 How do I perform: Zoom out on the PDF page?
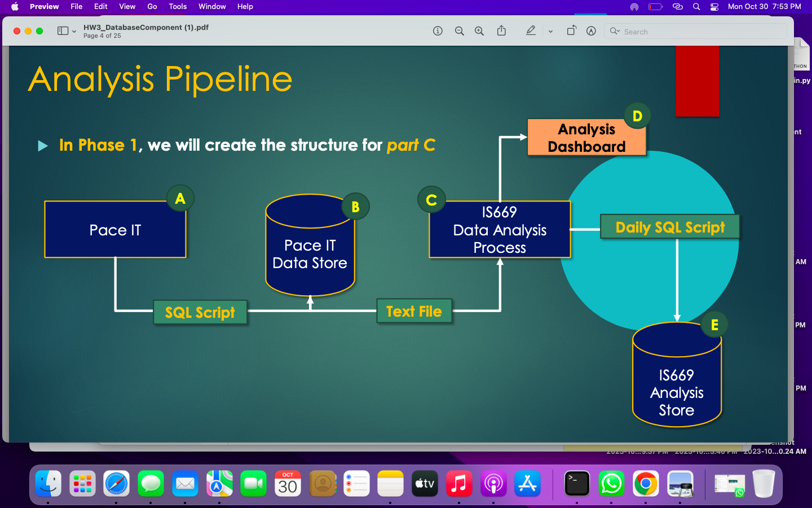point(460,31)
